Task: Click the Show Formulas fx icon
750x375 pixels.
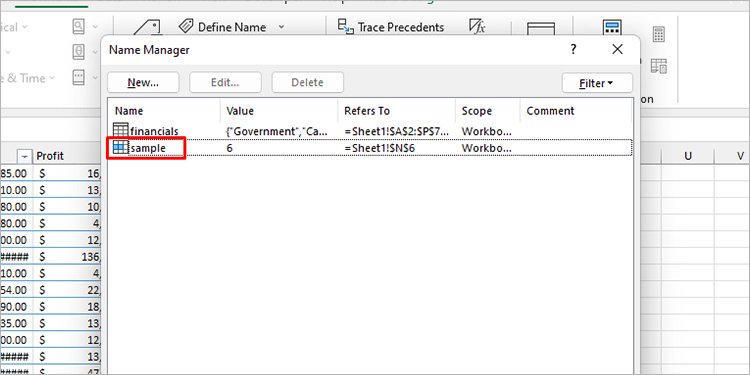Action: [x=477, y=26]
